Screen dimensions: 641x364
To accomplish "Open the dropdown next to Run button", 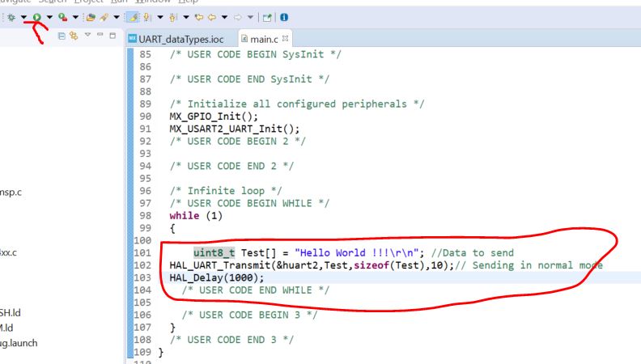I will click(49, 17).
